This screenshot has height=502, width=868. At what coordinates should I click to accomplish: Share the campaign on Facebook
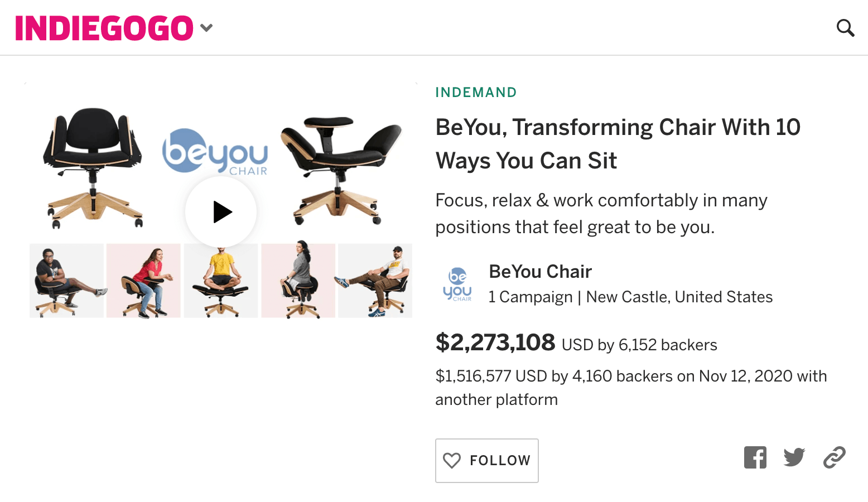755,458
